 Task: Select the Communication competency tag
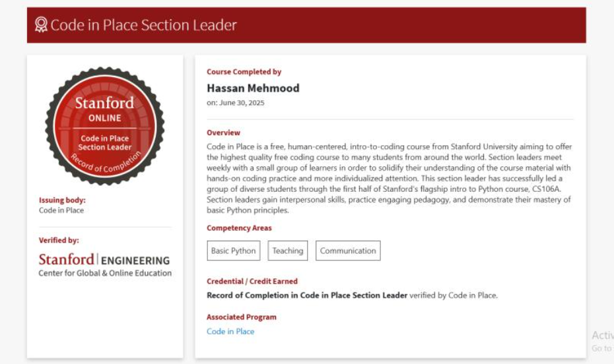(x=348, y=251)
